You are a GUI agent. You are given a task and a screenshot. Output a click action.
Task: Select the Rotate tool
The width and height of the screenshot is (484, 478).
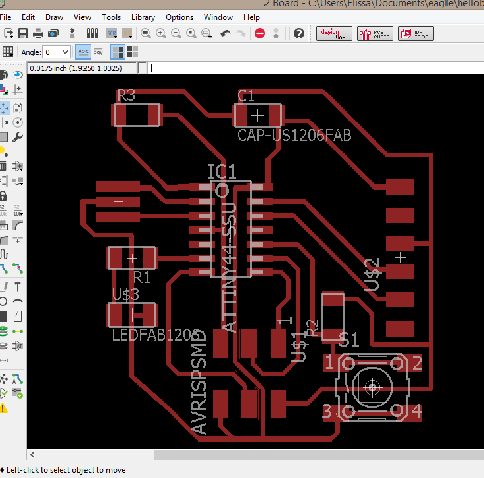coord(18,122)
